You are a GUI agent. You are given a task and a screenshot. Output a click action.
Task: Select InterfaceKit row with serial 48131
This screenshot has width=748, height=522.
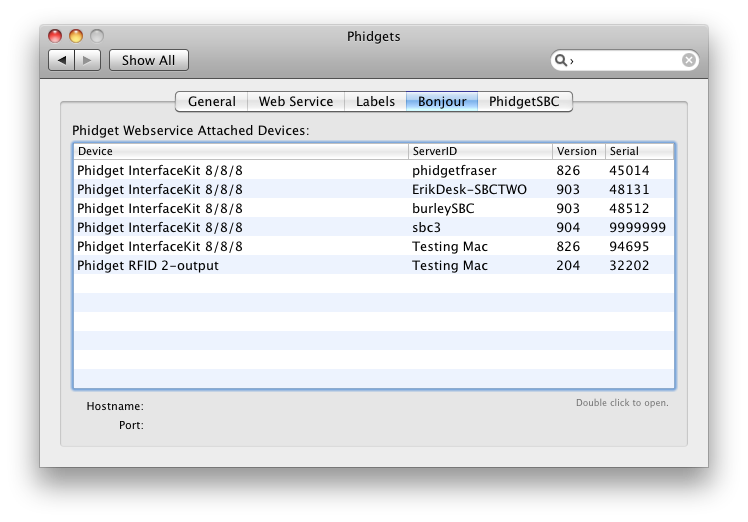[374, 189]
